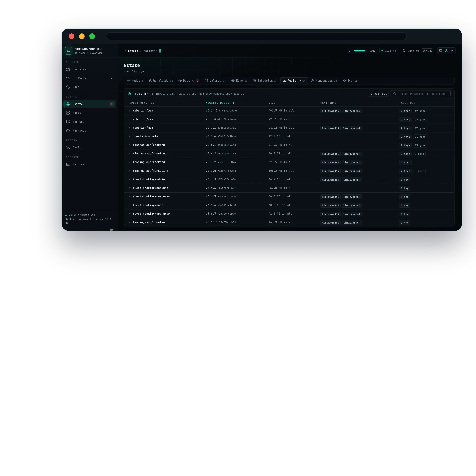Viewport: 476px width, 476px height.
Task: Switch to light theme with the sun icon
Action: (x=452, y=51)
